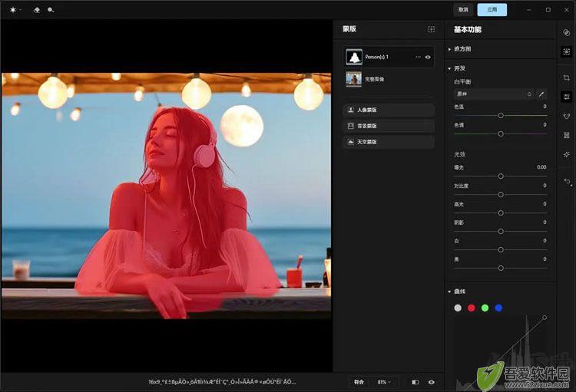Open the face retouch icon in right sidebar

[x=567, y=117]
